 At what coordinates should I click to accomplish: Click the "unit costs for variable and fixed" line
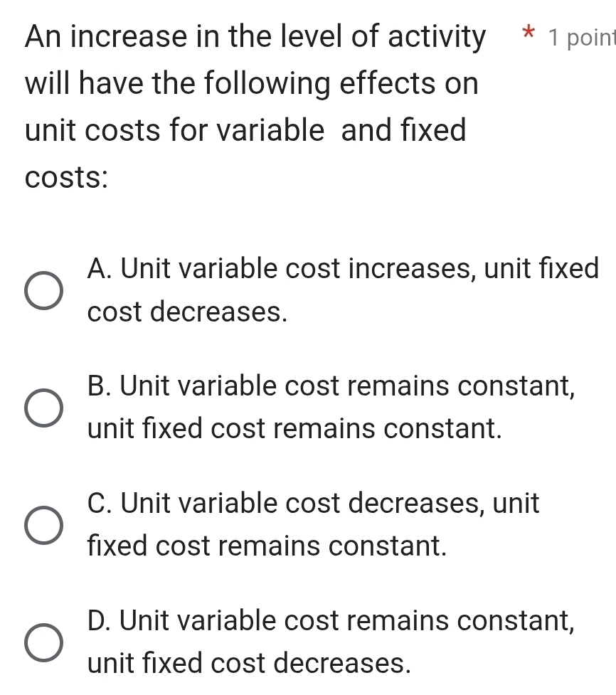pyautogui.click(x=245, y=130)
